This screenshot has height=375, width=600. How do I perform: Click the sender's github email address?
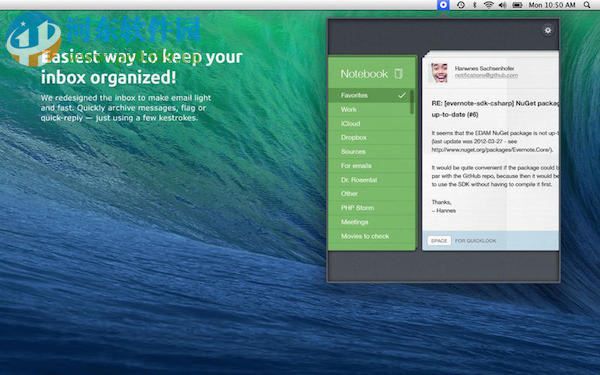pos(486,75)
